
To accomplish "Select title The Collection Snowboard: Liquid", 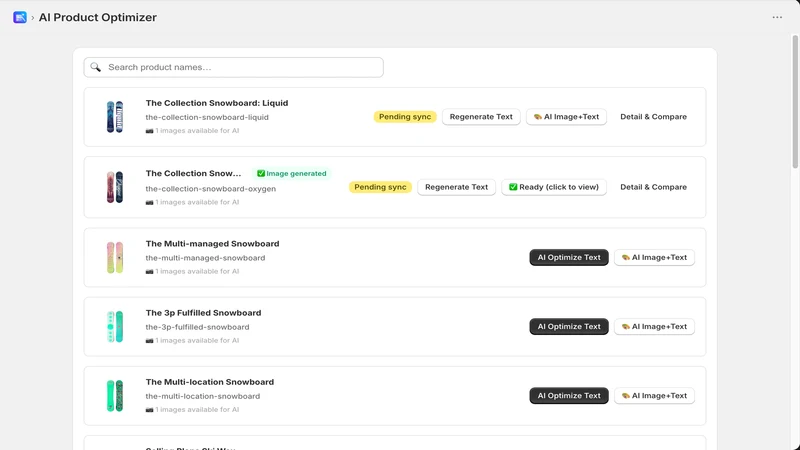I will coord(217,103).
